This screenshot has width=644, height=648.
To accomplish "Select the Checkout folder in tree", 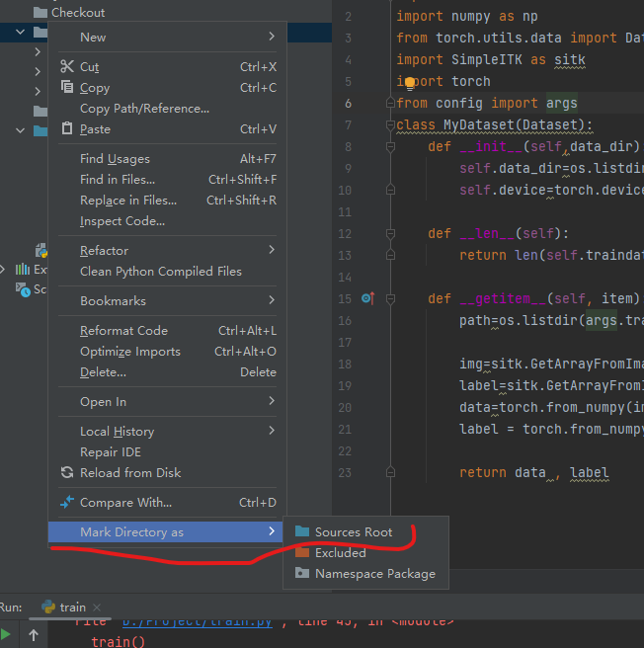I will coord(78,13).
